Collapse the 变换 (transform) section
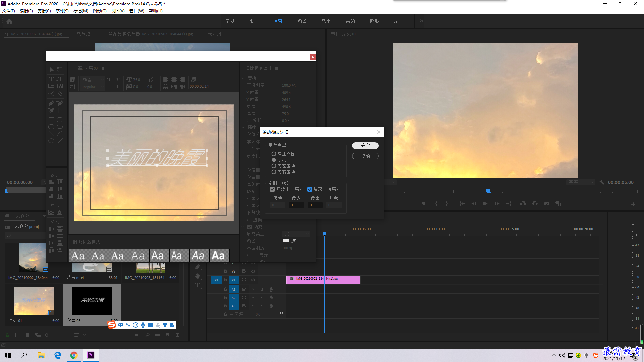644x362 pixels. 243,78
